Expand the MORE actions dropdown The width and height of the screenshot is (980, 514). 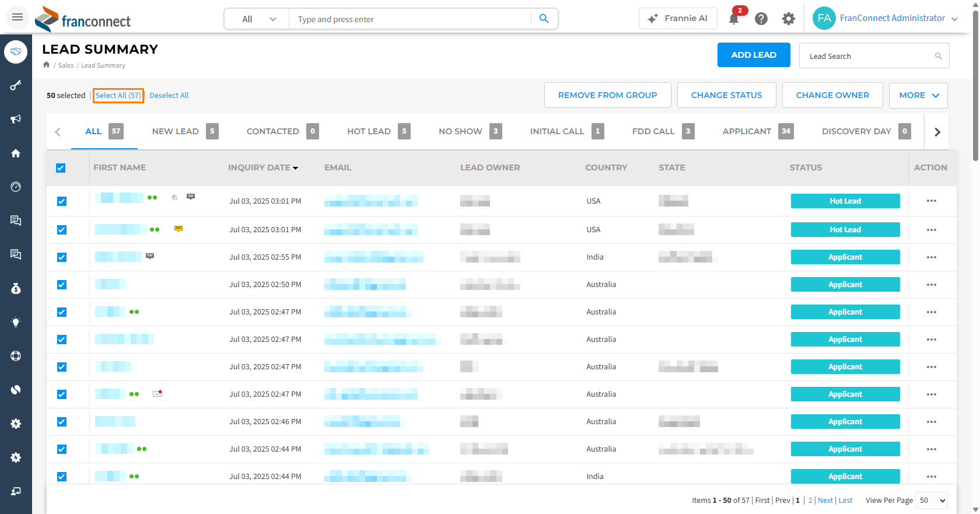click(918, 95)
